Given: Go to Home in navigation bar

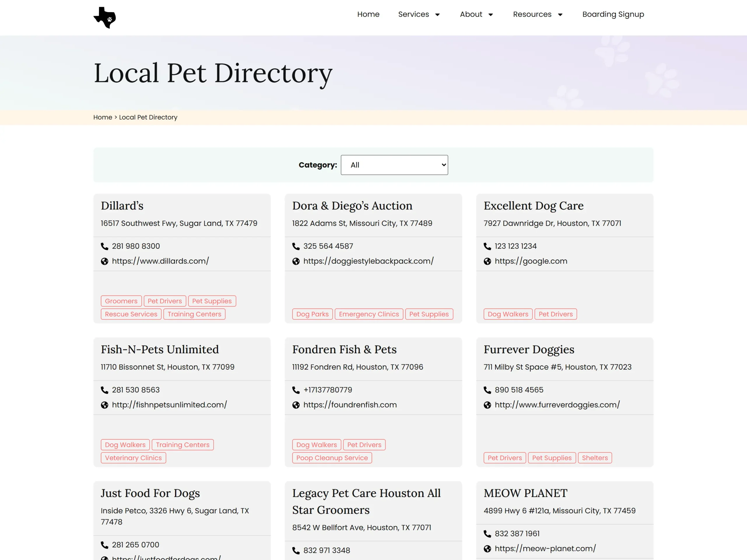Looking at the screenshot, I should [x=368, y=15].
